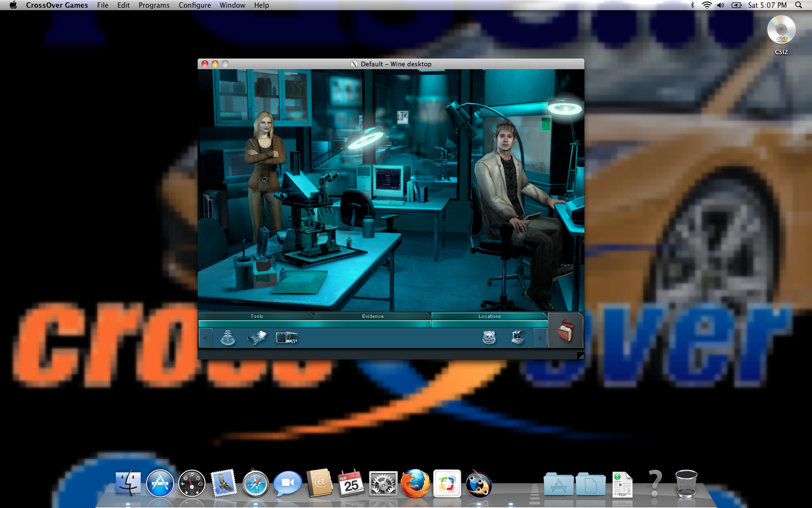Viewport: 812px width, 508px height.
Task: Click the Bluetooth status icon
Action: point(692,5)
